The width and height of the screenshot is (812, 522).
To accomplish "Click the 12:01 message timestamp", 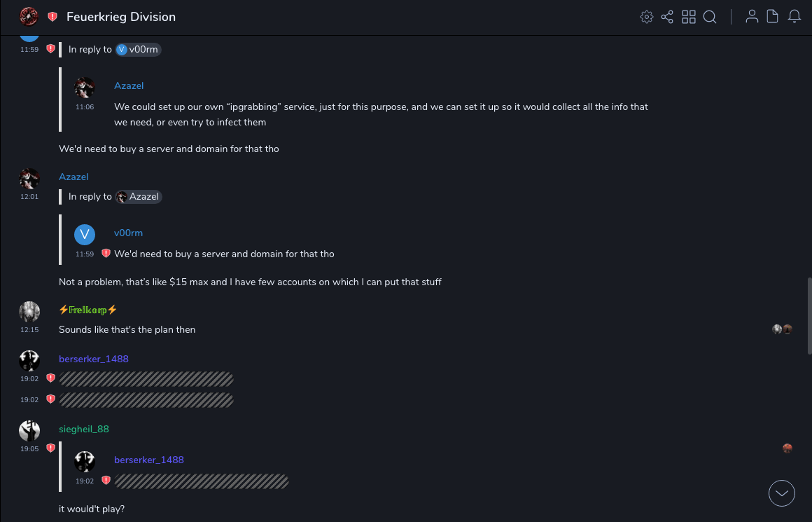I will (x=29, y=197).
